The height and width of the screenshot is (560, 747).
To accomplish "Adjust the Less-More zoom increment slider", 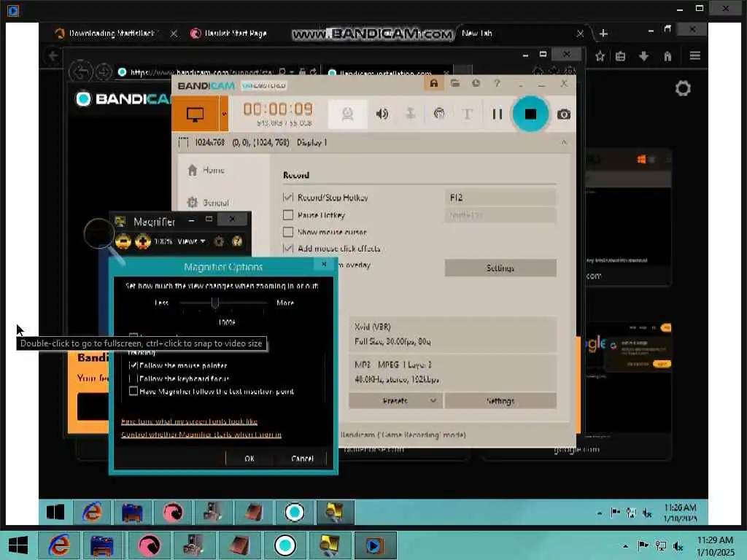I will [x=215, y=303].
